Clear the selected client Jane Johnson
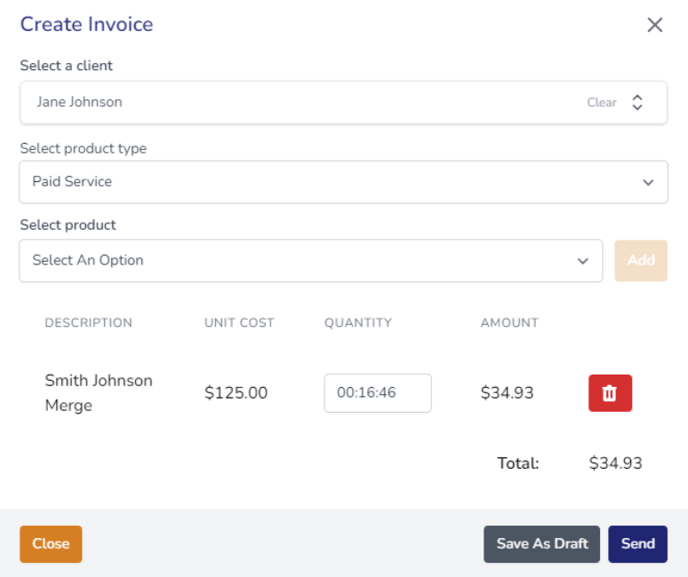The height and width of the screenshot is (577, 688). click(602, 102)
